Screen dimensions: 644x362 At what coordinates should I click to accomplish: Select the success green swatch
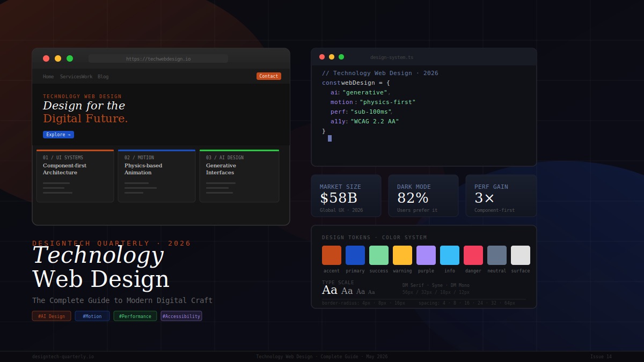pos(379,255)
